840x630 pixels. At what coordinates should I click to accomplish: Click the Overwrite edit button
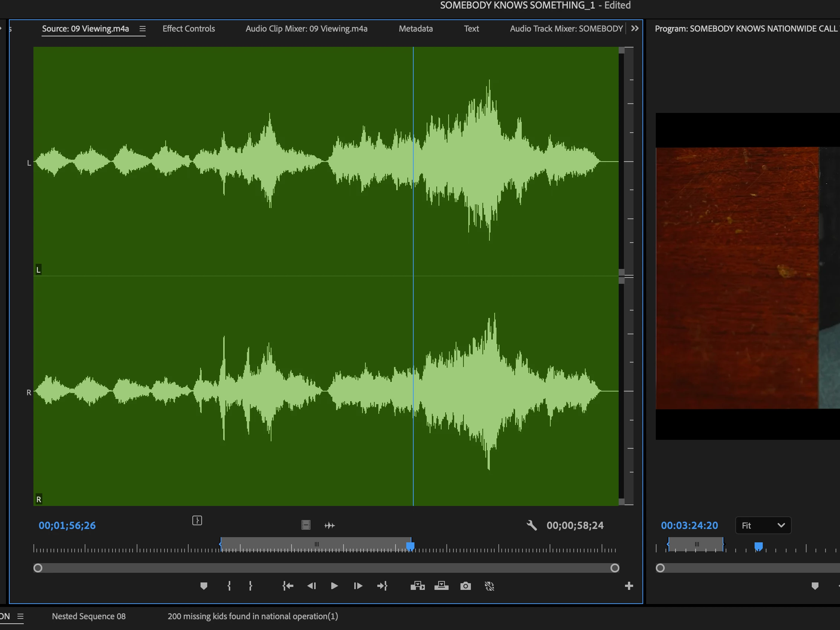441,586
